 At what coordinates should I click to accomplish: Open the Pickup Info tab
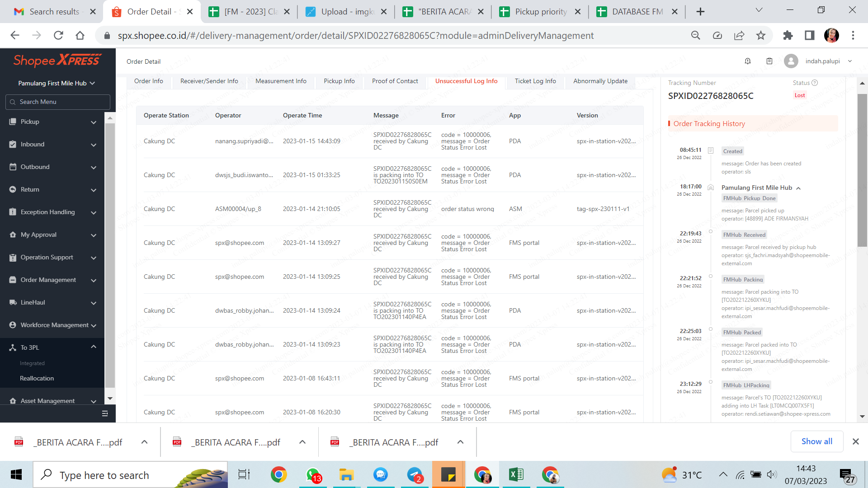(x=339, y=81)
